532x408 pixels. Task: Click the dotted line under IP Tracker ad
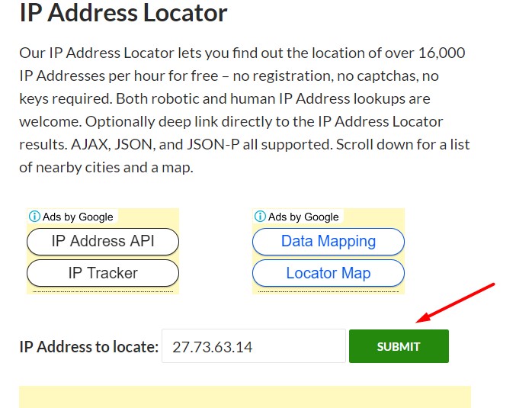click(103, 291)
